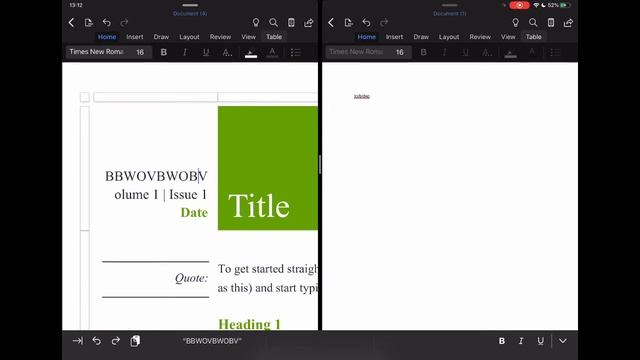Undo in left window top toolbar
Image resolution: width=640 pixels, height=360 pixels.
point(107,22)
